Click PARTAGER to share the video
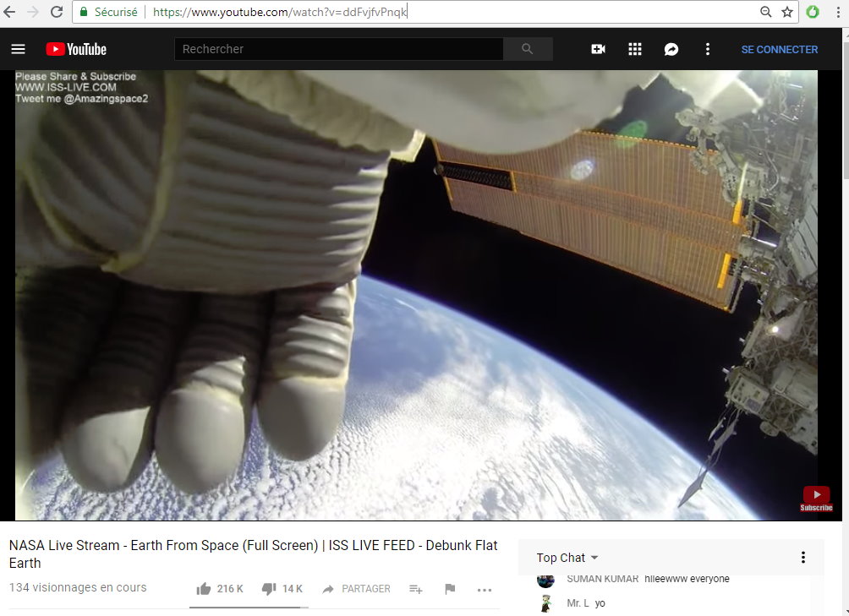The width and height of the screenshot is (849, 616). 356,588
